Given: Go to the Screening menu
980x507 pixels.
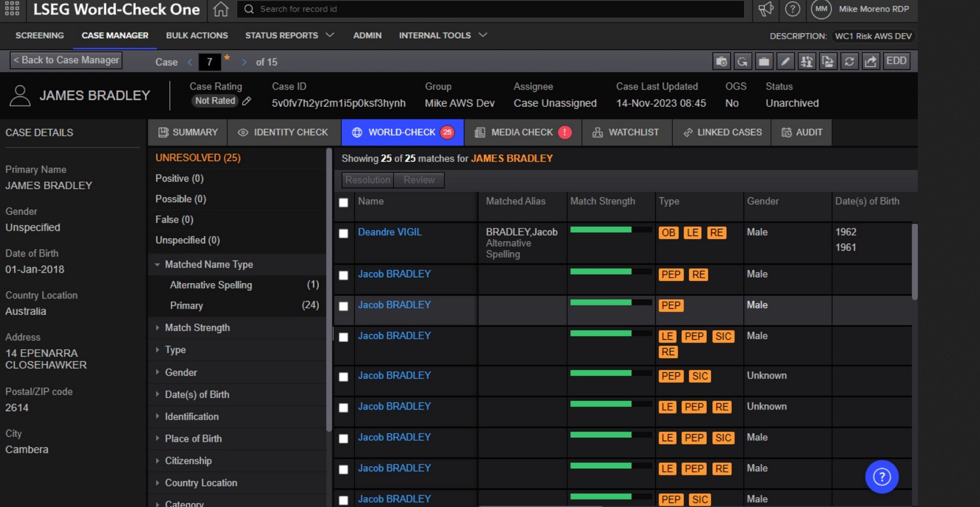Looking at the screenshot, I should click(39, 35).
